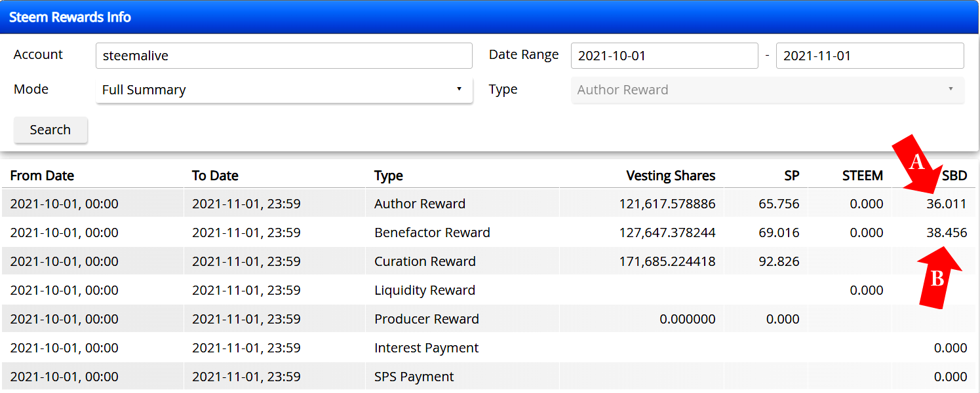Click the Search button
The image size is (980, 393).
[x=50, y=130]
